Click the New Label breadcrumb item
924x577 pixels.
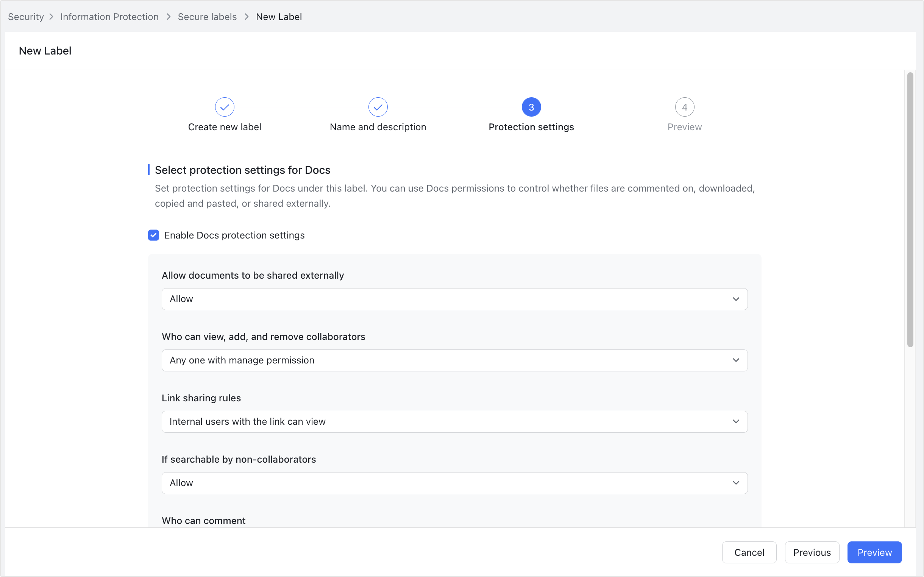(278, 17)
